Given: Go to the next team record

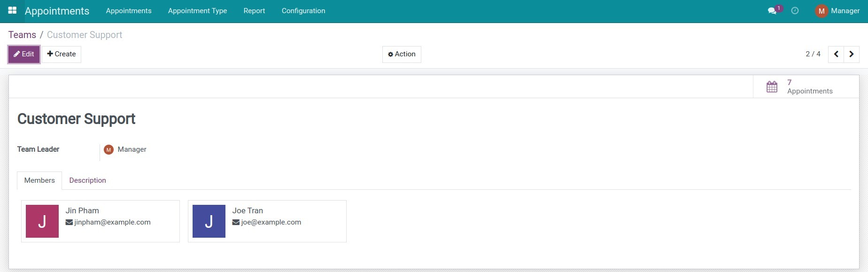Looking at the screenshot, I should click(x=851, y=54).
